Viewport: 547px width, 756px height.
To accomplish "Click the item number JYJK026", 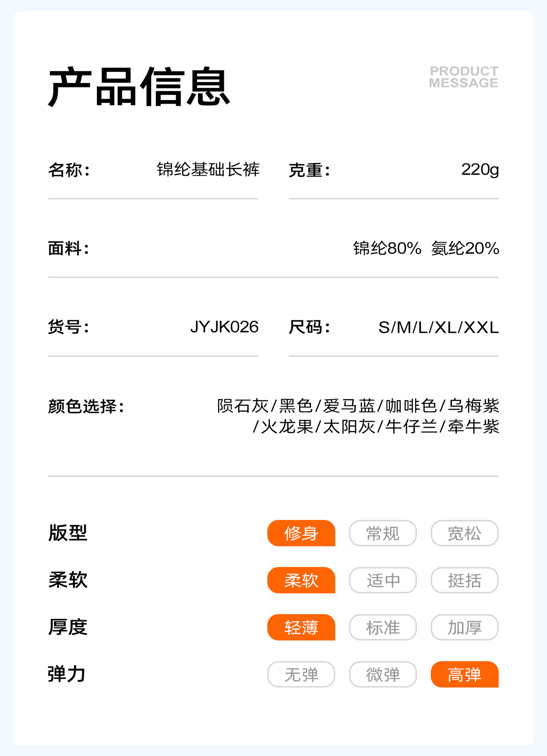I will click(224, 327).
